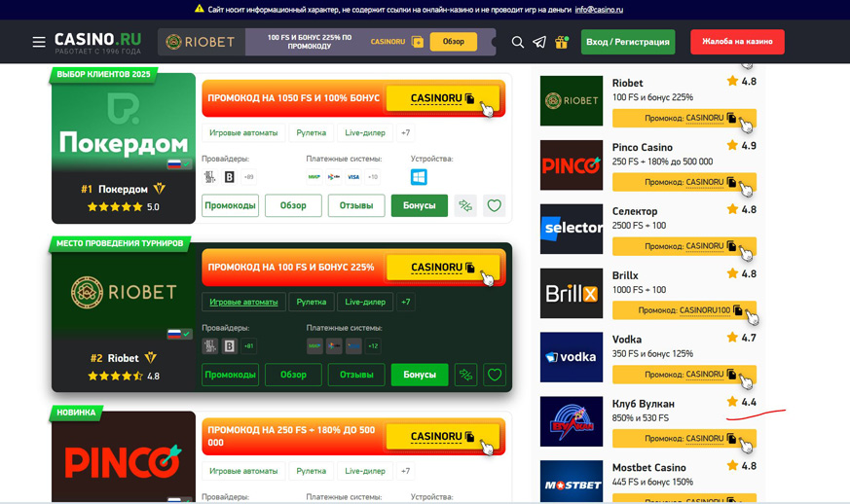This screenshot has width=850, height=504.
Task: Toggle favorite heart for Riobet
Action: 495,375
